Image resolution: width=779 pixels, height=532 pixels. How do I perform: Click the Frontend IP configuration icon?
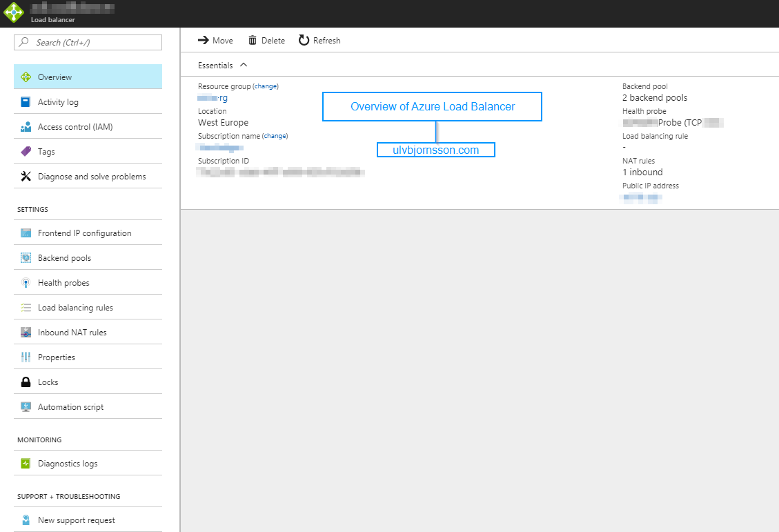[x=26, y=233]
